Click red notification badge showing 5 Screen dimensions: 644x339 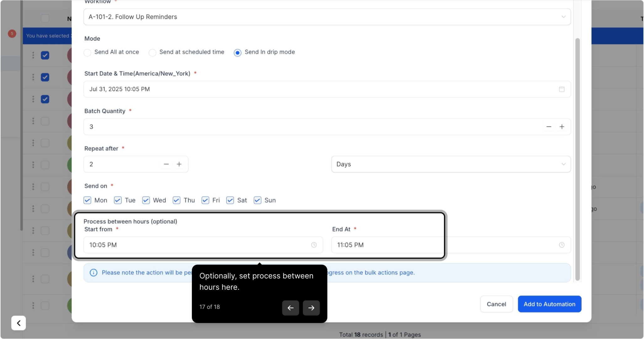click(x=12, y=34)
